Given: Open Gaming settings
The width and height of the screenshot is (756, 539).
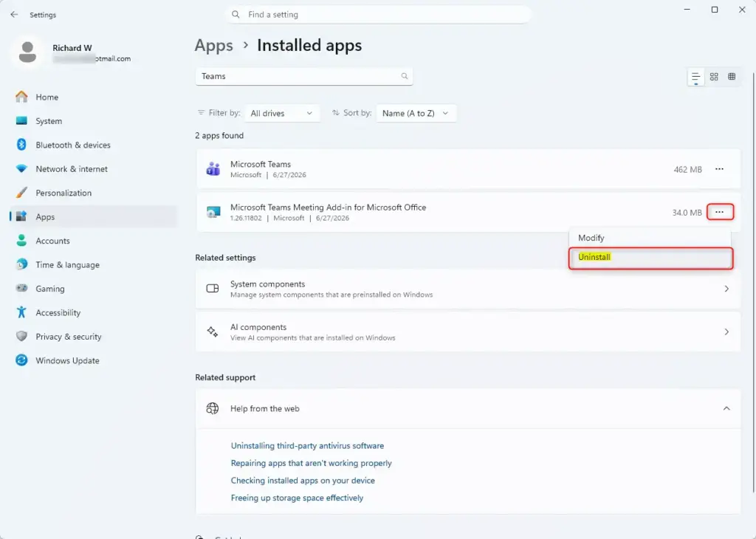Looking at the screenshot, I should (x=94, y=289).
